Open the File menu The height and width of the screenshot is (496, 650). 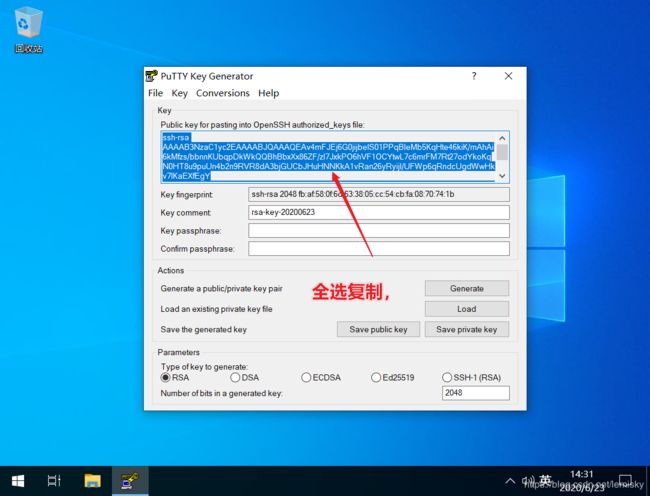point(155,93)
